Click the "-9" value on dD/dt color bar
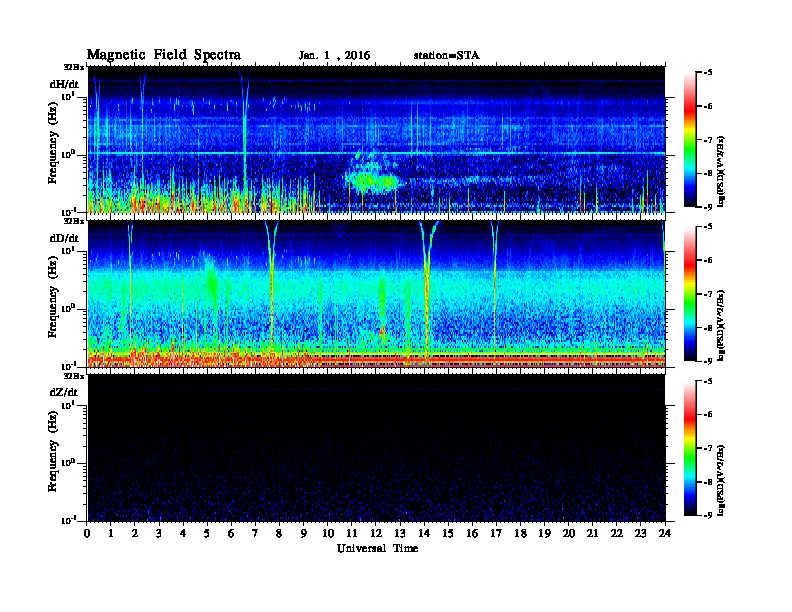 [x=708, y=361]
